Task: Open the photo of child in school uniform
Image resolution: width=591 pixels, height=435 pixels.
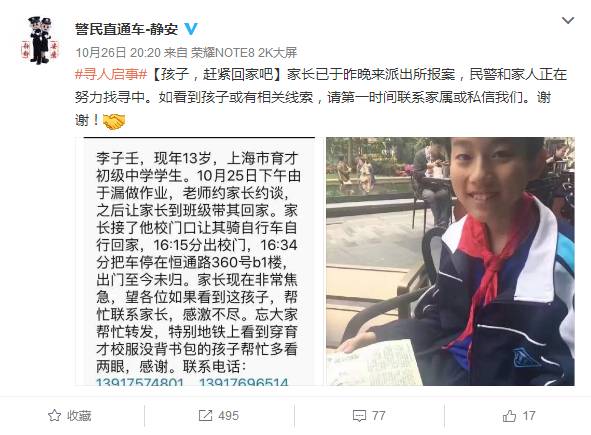Action: tap(450, 261)
